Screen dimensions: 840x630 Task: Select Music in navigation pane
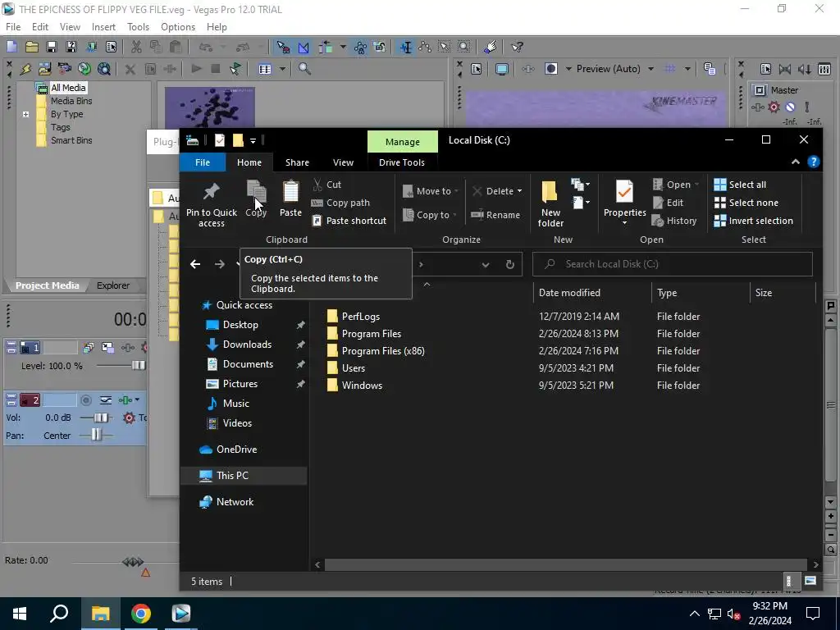(x=235, y=404)
